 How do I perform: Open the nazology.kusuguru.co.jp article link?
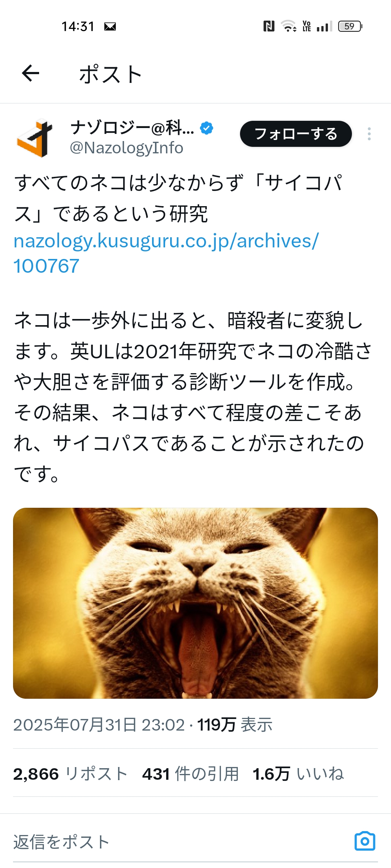pyautogui.click(x=166, y=253)
